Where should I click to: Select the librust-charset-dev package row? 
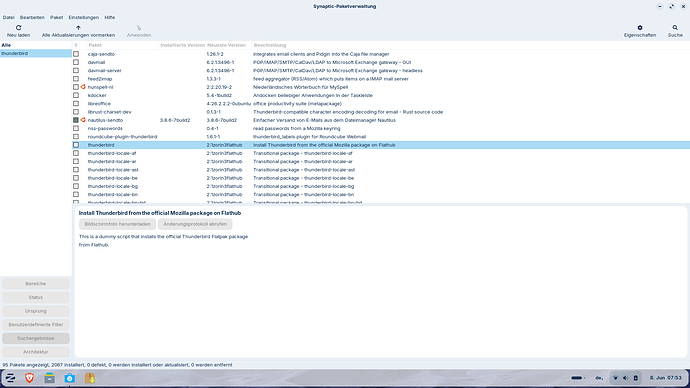[381, 112]
